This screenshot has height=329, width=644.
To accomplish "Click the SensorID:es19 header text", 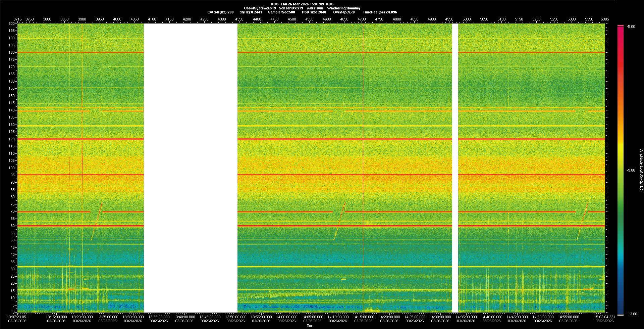I will [x=291, y=8].
